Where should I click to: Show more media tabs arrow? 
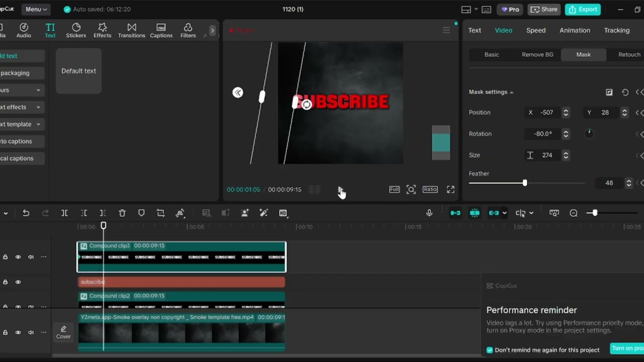212,31
